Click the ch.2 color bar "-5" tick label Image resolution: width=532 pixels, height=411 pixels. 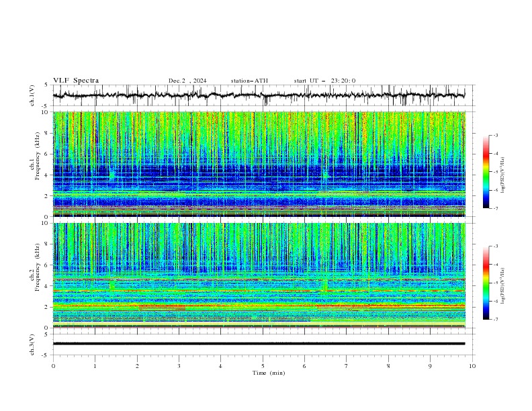pyautogui.click(x=495, y=283)
